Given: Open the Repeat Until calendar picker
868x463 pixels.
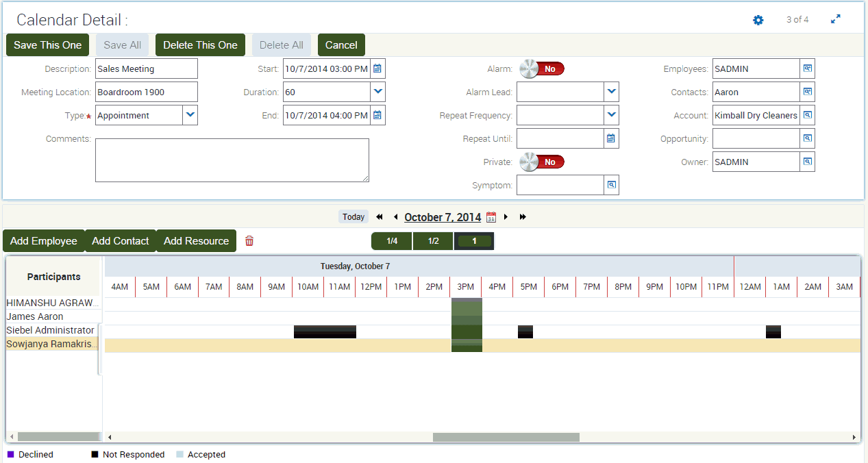Looking at the screenshot, I should (610, 138).
